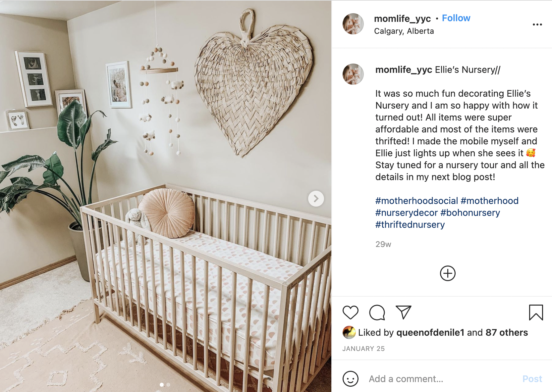
Task: Open the Calgary, Alberta location page
Action: [404, 31]
